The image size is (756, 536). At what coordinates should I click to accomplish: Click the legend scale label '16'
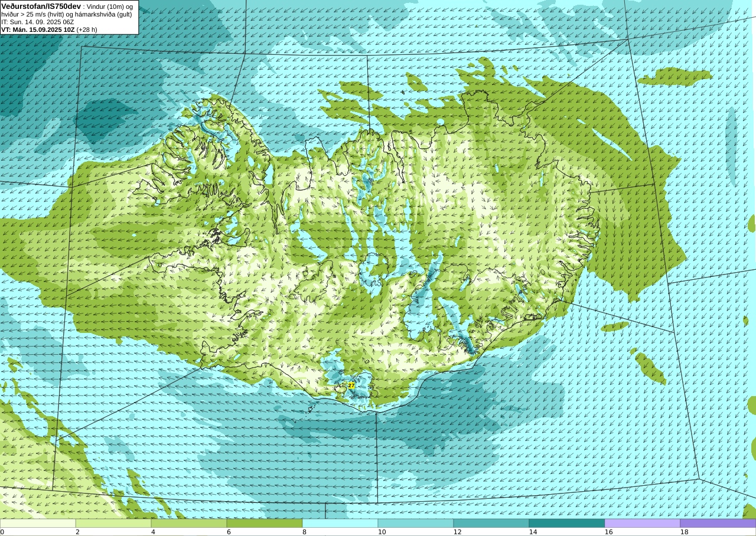608,532
